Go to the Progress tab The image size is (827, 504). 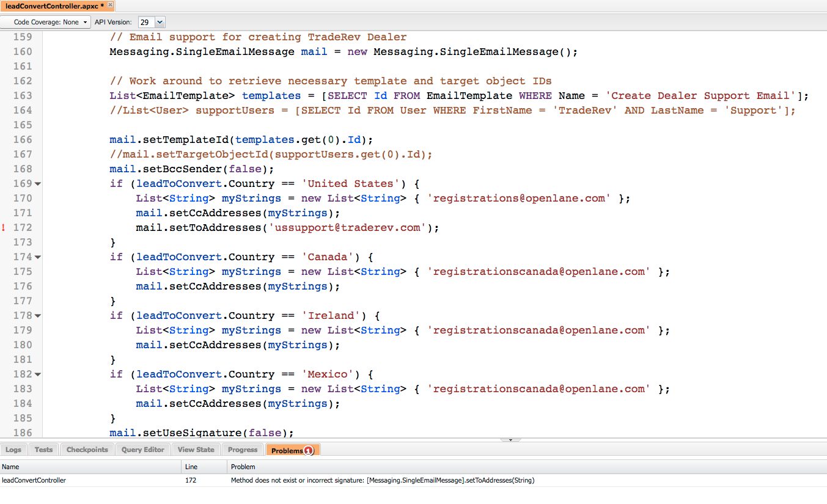click(x=243, y=450)
